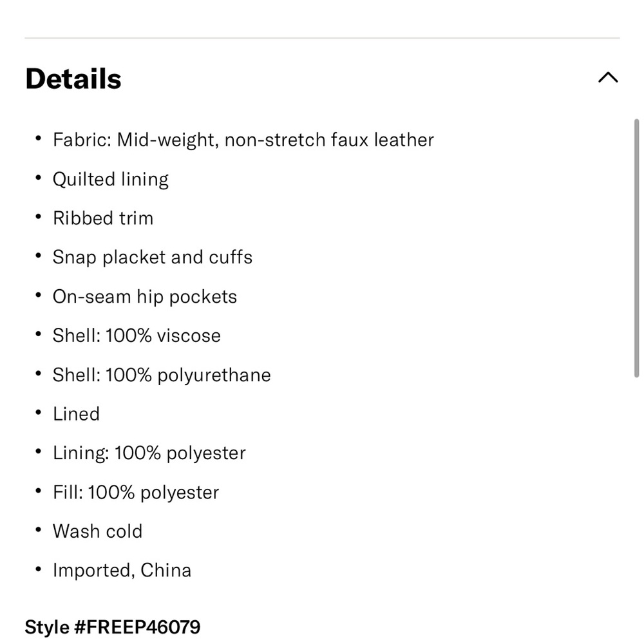
Task: Click the 'Wash cold' care instruction
Action: point(97,531)
